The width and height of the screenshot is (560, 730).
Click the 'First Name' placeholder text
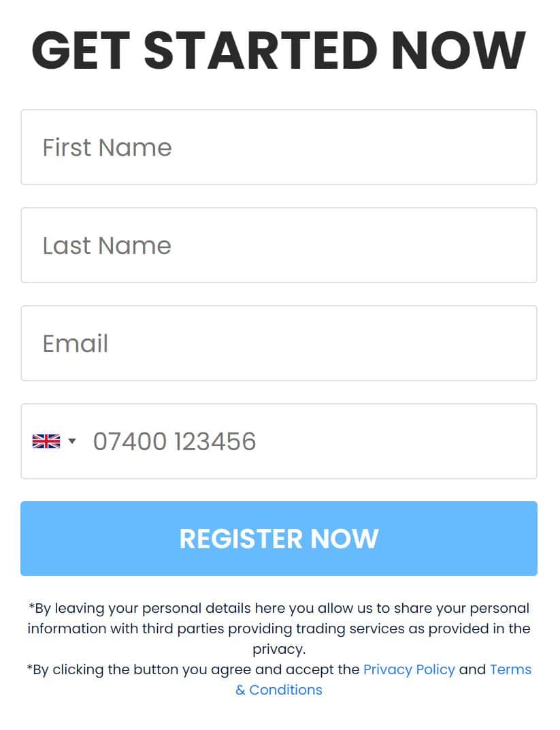coord(108,148)
